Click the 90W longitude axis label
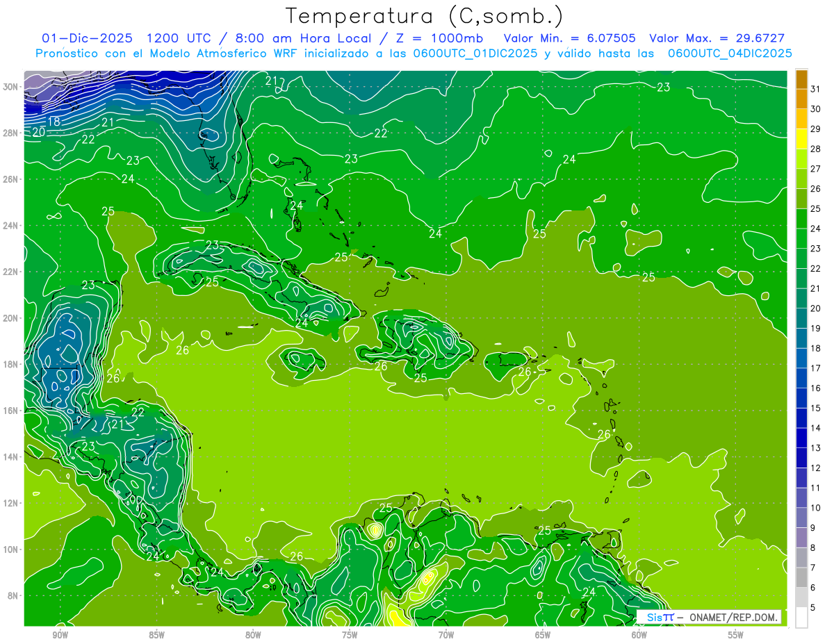Screen dimensions: 834x644 [x=60, y=635]
